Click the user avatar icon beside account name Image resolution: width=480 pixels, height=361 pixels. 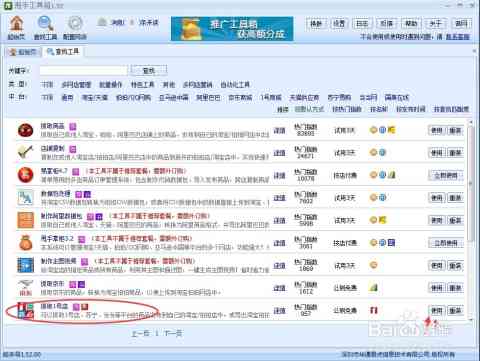pos(102,22)
